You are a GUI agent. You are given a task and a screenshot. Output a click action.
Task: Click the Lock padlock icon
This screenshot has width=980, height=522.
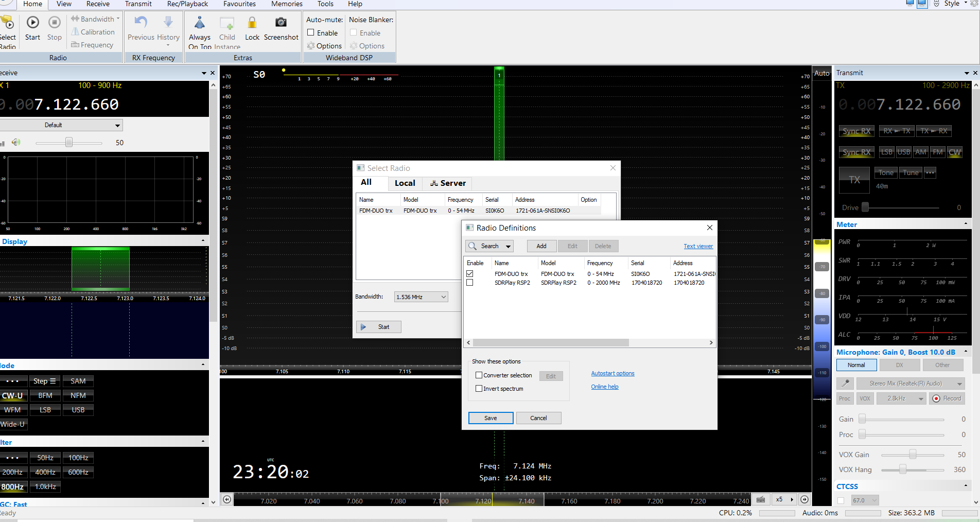click(252, 23)
